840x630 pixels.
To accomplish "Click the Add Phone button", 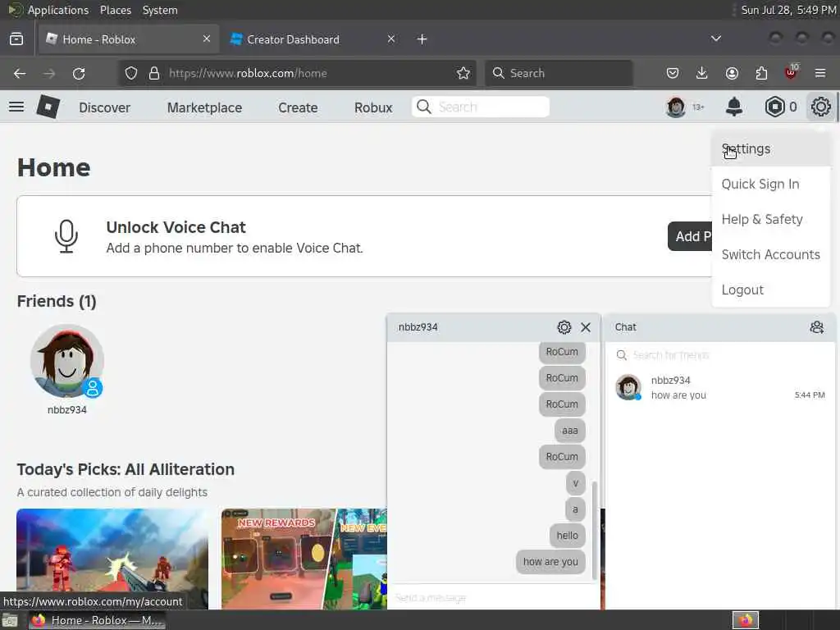I will click(690, 236).
